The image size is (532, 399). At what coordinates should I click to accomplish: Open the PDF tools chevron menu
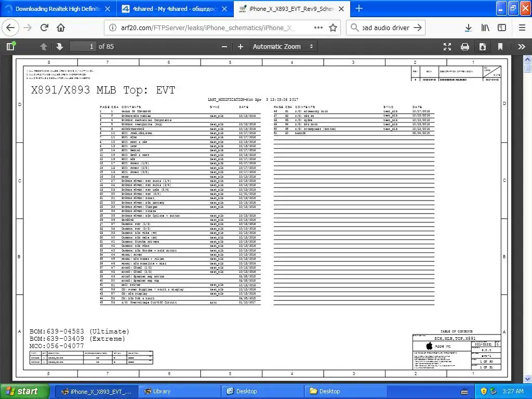pyautogui.click(x=522, y=46)
